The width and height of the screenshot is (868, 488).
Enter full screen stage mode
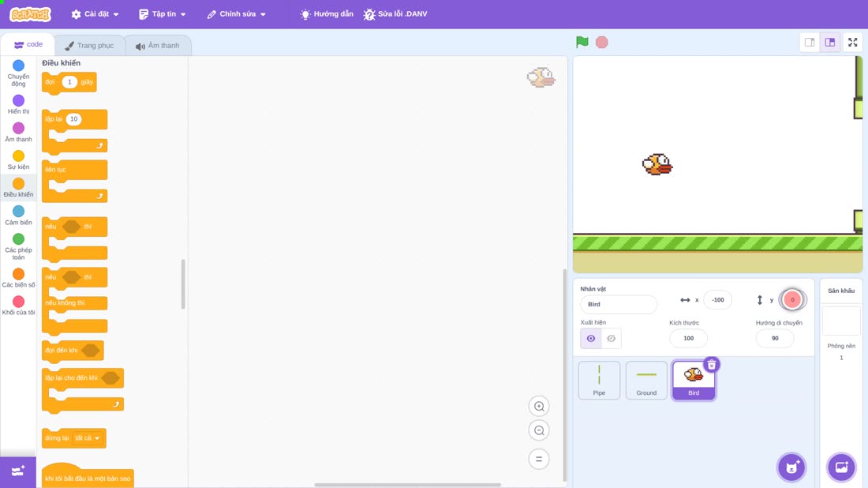tap(852, 42)
